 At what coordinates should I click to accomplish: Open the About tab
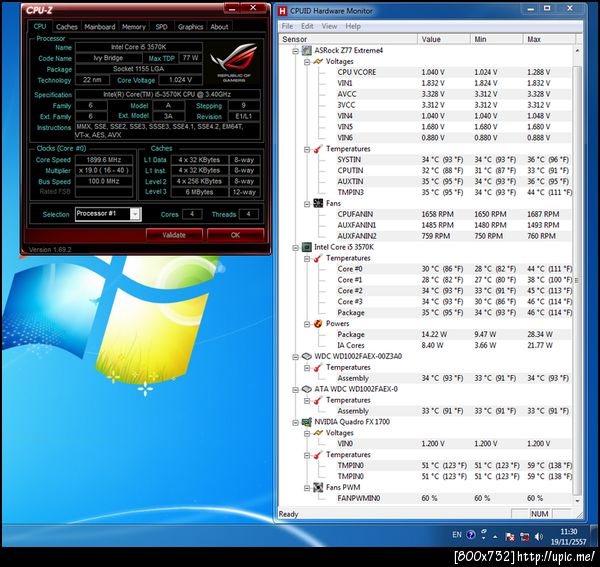219,27
